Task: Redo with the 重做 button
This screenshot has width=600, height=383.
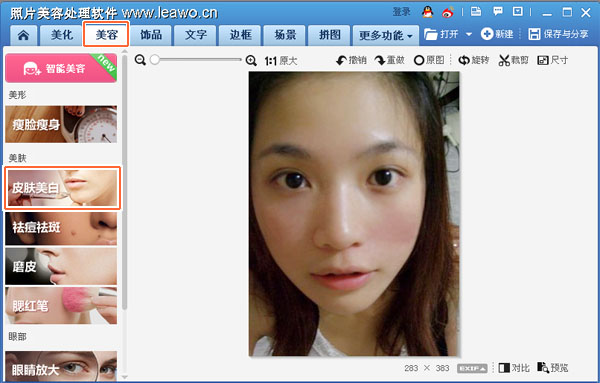Action: point(390,60)
